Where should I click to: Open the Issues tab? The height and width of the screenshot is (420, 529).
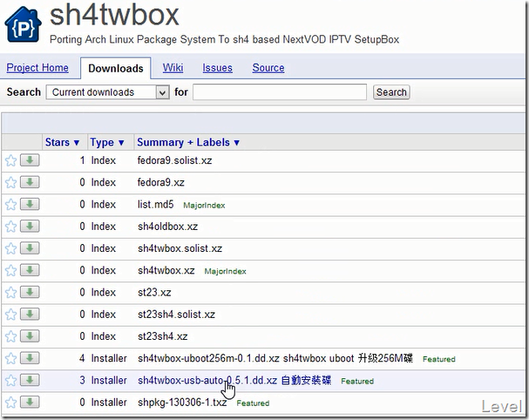(218, 68)
